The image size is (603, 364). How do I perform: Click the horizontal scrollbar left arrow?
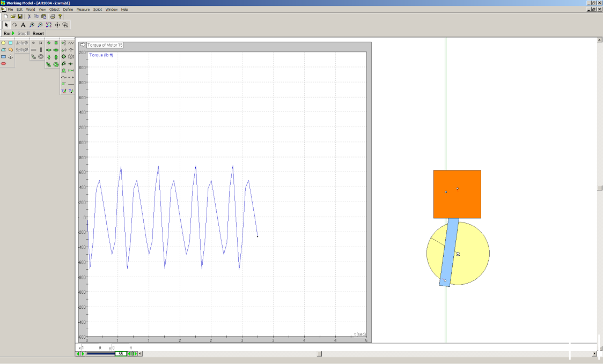pyautogui.click(x=141, y=354)
